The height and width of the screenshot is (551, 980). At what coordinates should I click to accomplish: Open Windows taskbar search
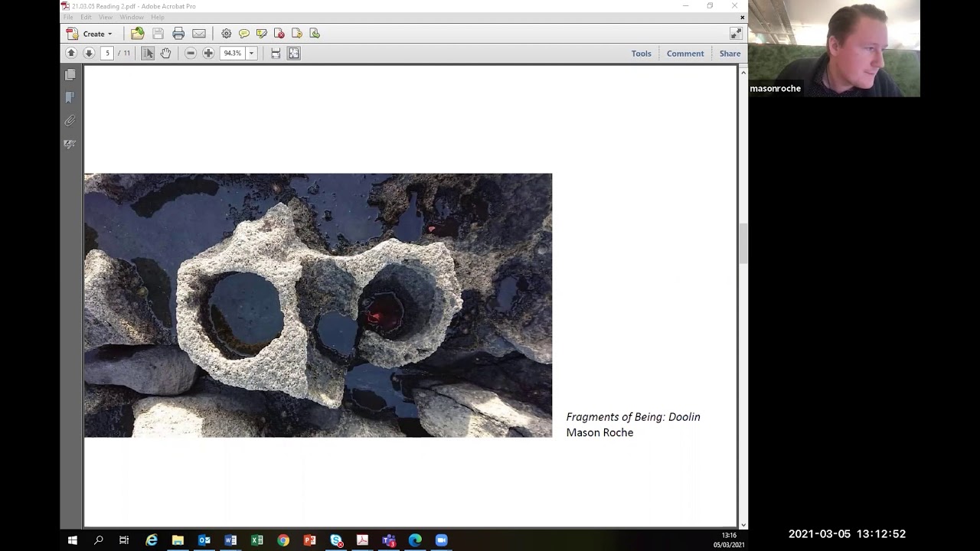[98, 540]
